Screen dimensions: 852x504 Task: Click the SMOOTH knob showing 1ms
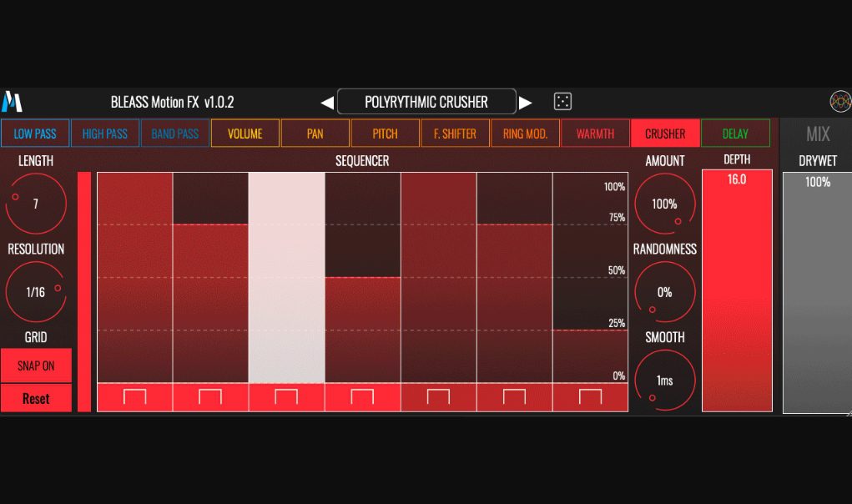point(664,381)
